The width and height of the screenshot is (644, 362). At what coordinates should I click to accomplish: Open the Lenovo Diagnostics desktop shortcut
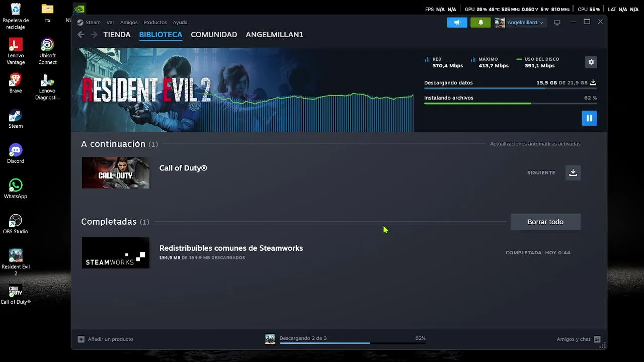(47, 87)
